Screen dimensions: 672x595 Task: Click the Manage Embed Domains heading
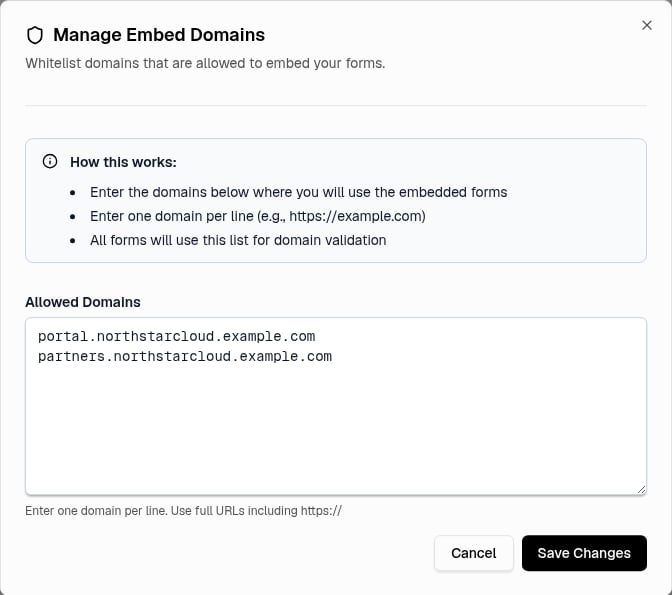159,35
